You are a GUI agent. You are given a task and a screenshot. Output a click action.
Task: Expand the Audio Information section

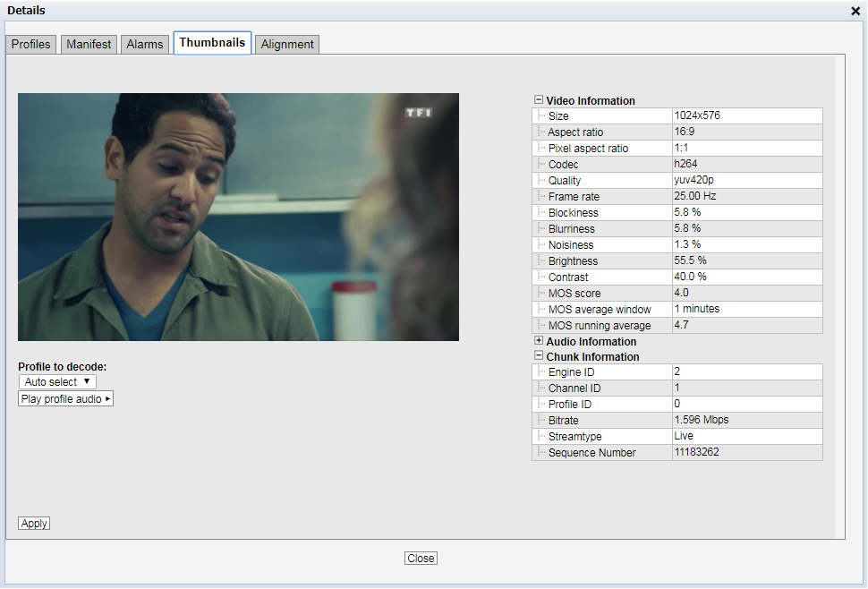coord(539,341)
